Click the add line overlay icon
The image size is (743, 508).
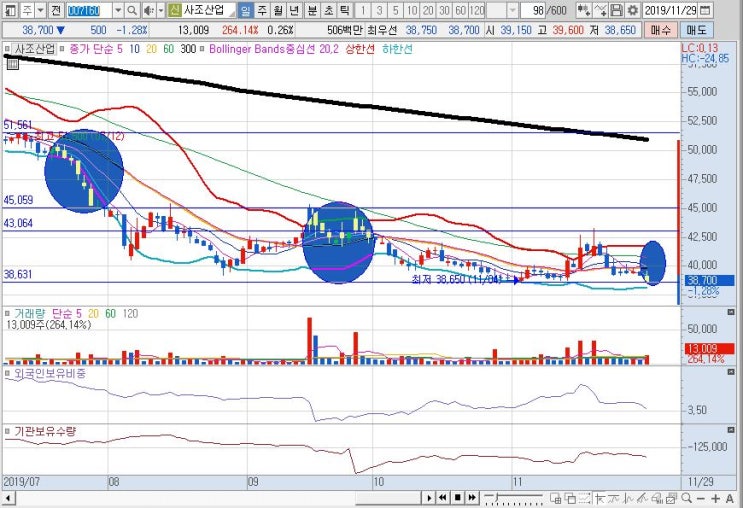[x=600, y=10]
